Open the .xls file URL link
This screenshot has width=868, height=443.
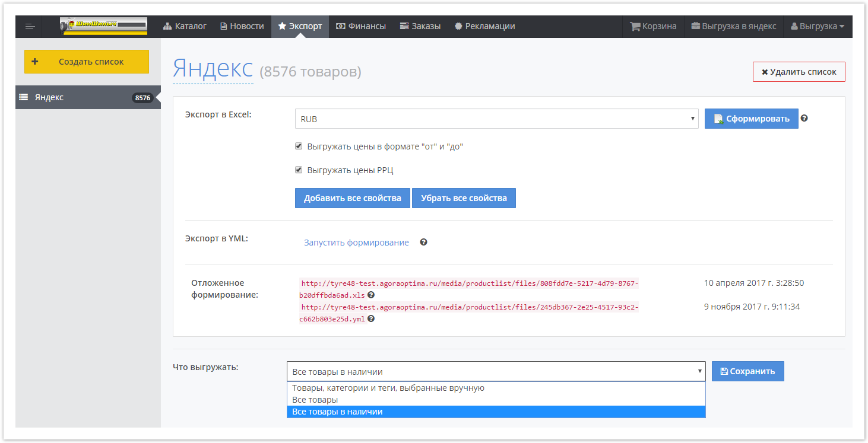coord(468,289)
